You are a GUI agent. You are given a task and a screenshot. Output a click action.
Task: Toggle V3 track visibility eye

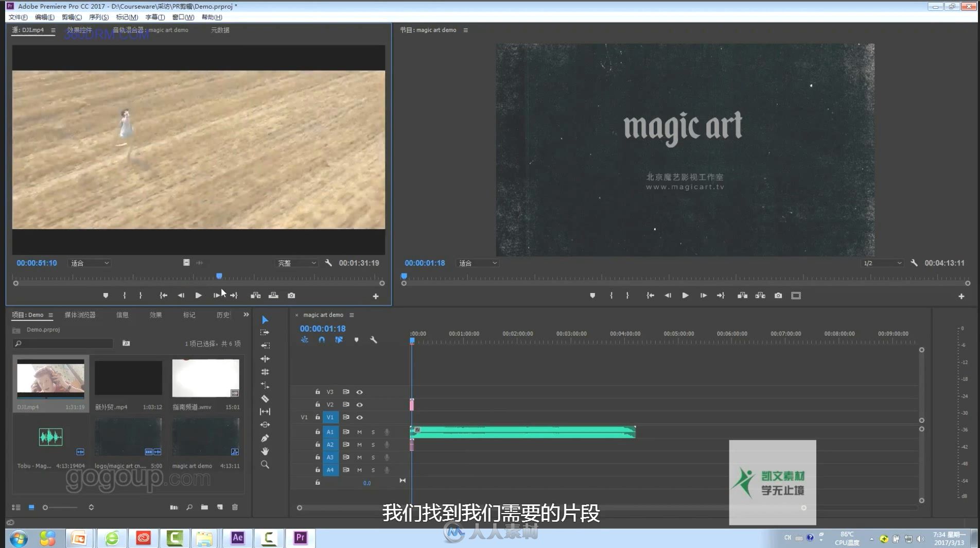click(360, 392)
